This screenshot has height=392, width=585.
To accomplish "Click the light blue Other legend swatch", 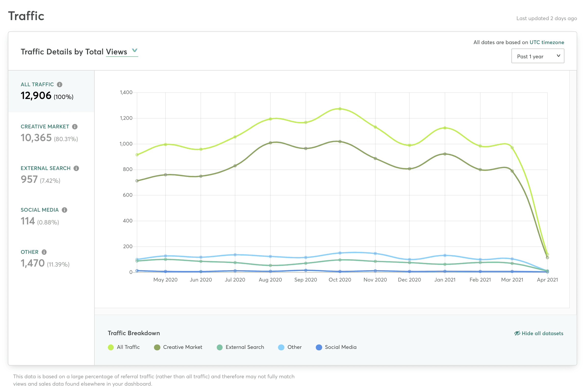I will [x=281, y=347].
